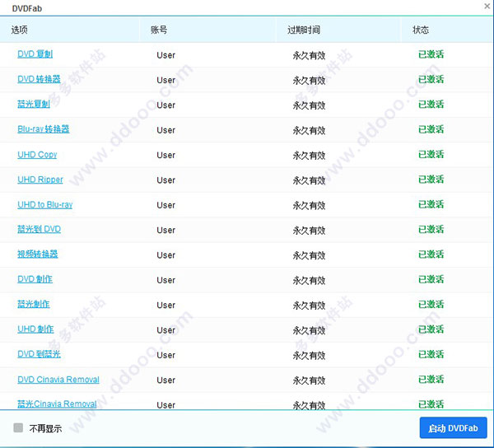494x448 pixels.
Task: Click 已激活 status in UHD 制作 row
Action: point(431,329)
